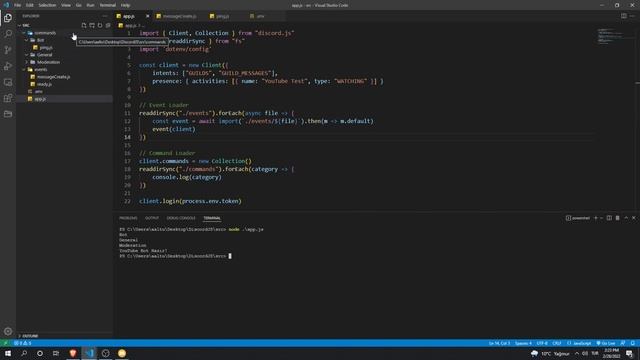Open the Terminal menu
The height and width of the screenshot is (360, 640).
108,5
